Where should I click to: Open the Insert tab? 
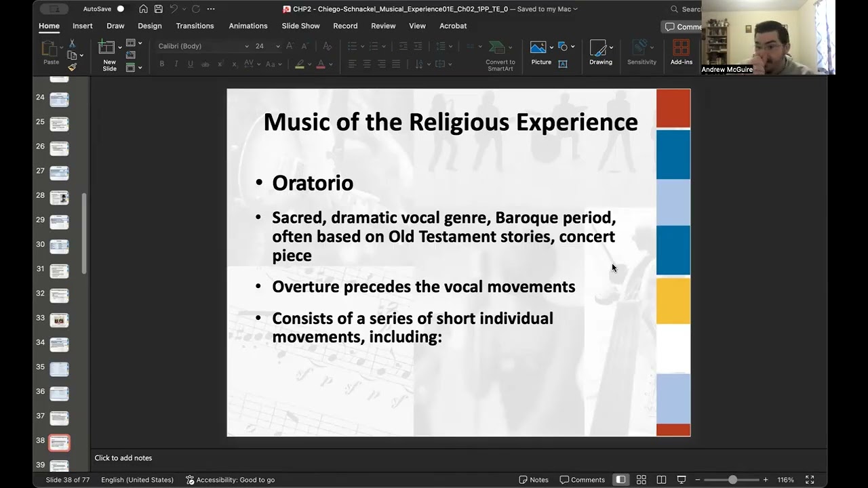pos(83,26)
